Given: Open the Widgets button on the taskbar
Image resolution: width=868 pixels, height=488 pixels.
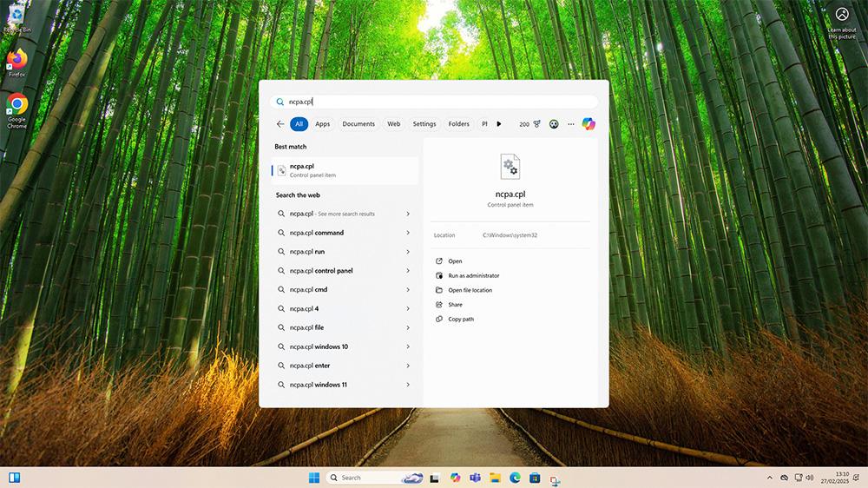Looking at the screenshot, I should pos(15,478).
